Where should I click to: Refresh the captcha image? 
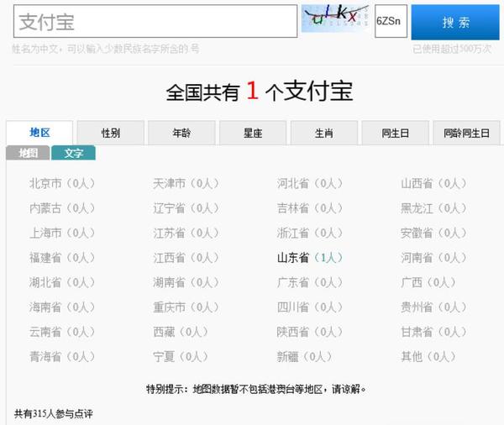335,18
